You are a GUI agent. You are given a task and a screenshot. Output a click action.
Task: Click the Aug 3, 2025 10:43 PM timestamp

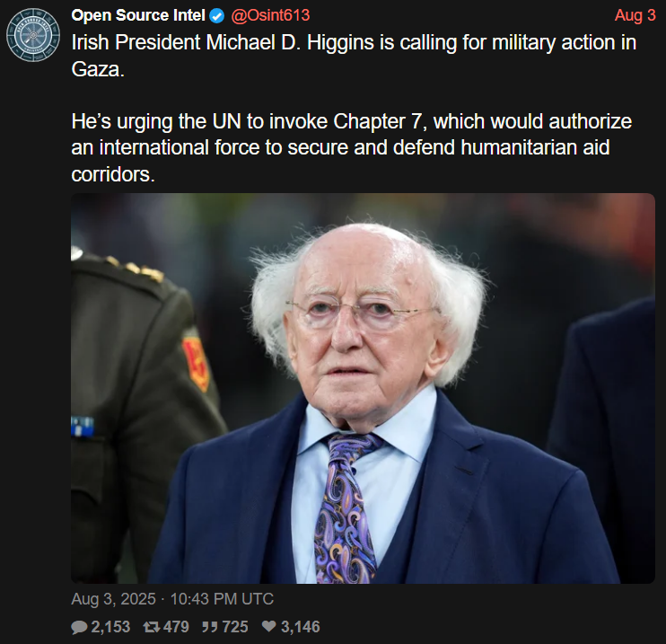172,599
